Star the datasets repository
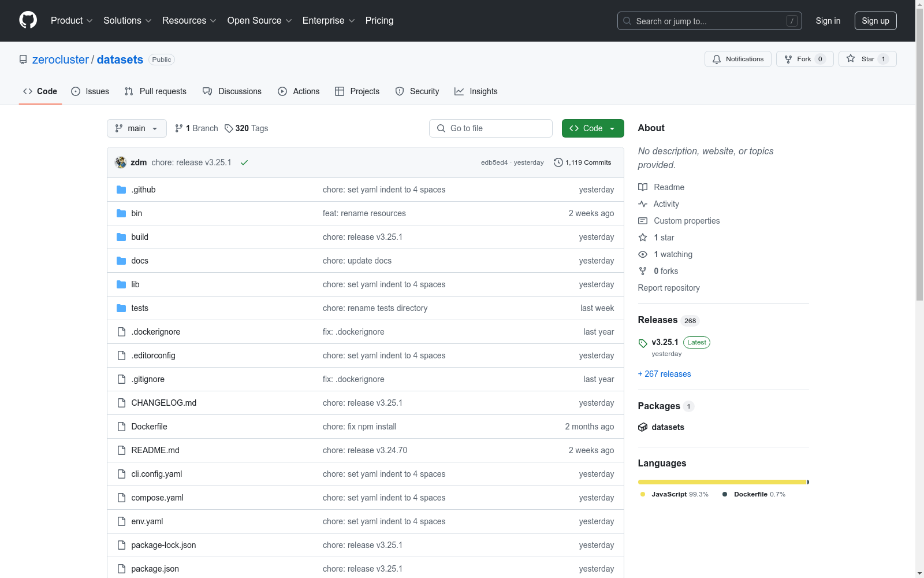The height and width of the screenshot is (578, 924). coord(867,59)
